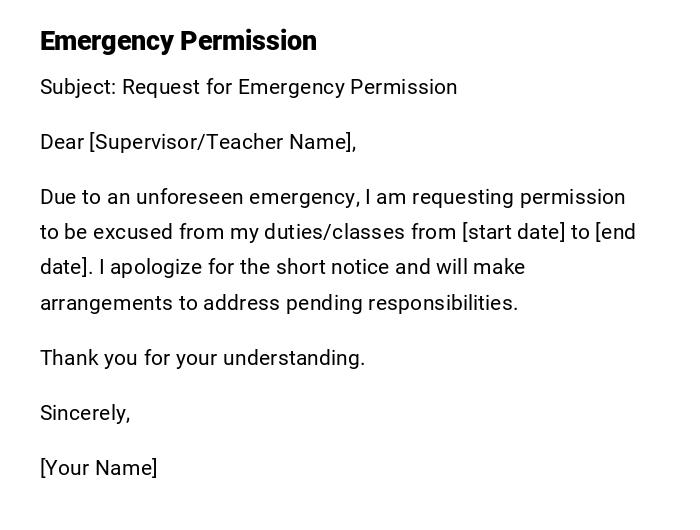
Task: Click the word "arrangements"
Action: click(106, 303)
